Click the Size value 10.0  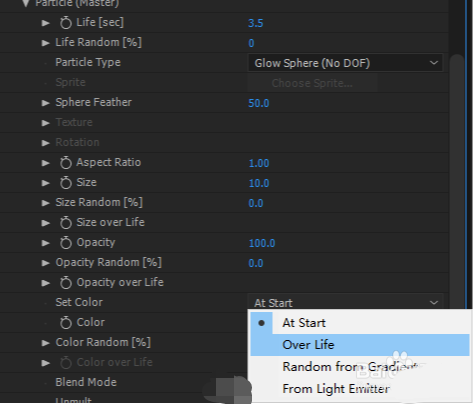point(259,183)
